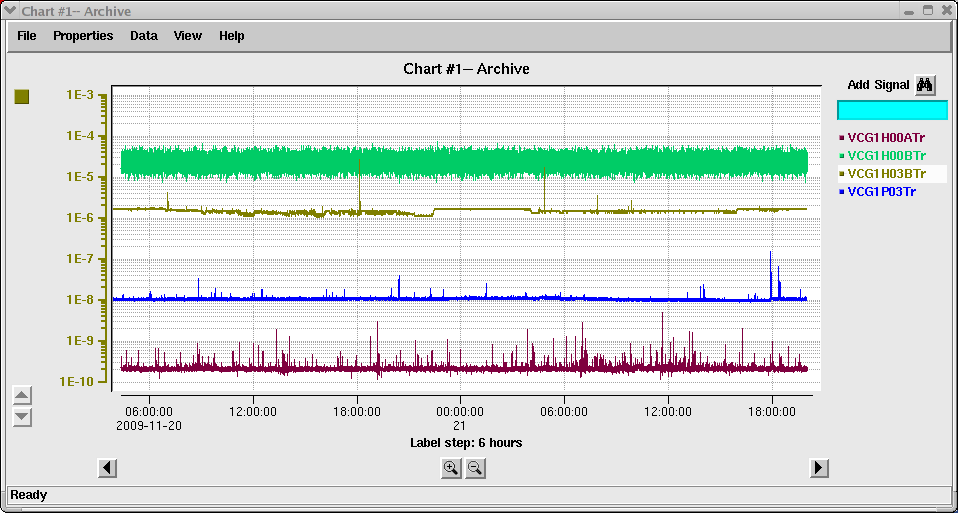Click the 1E-10 Y-axis label
The height and width of the screenshot is (513, 958).
pos(76,382)
